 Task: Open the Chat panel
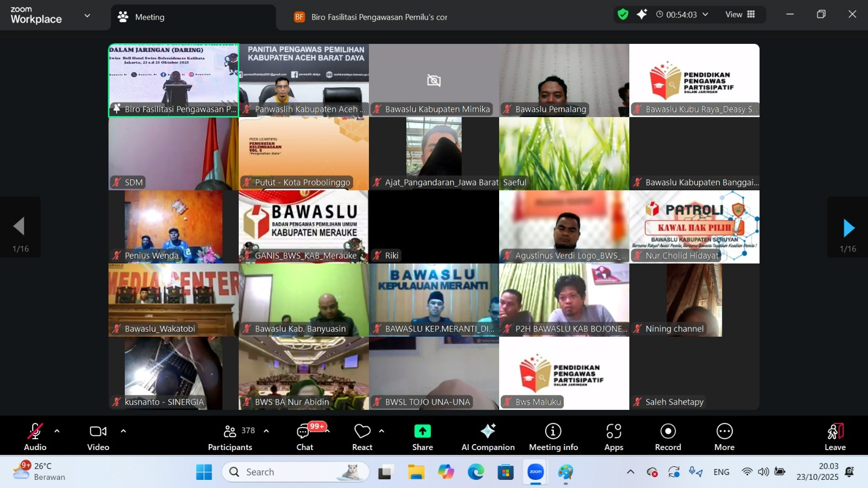click(x=305, y=436)
